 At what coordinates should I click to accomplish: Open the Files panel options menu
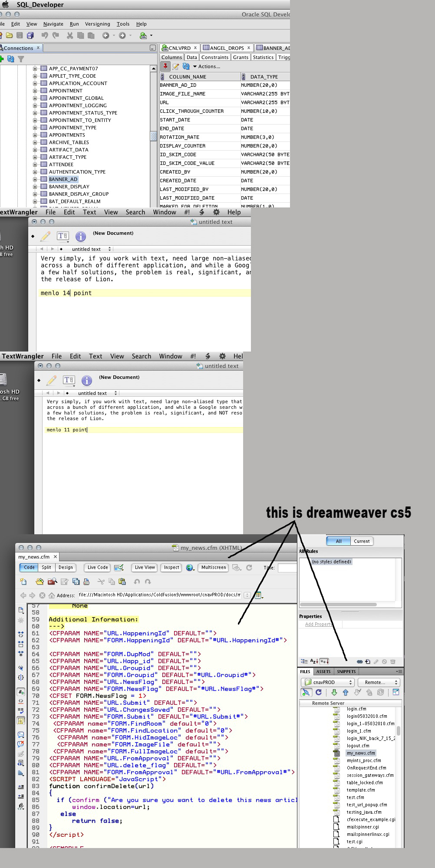coord(399,671)
